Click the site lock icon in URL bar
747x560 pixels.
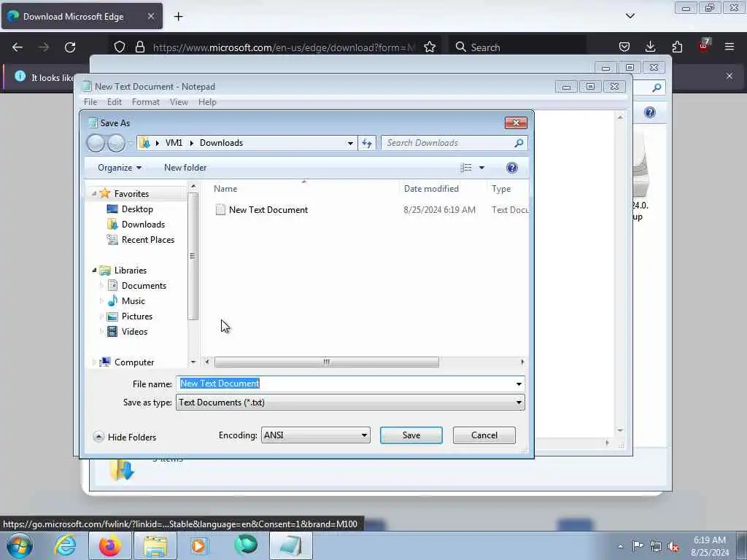tap(140, 47)
